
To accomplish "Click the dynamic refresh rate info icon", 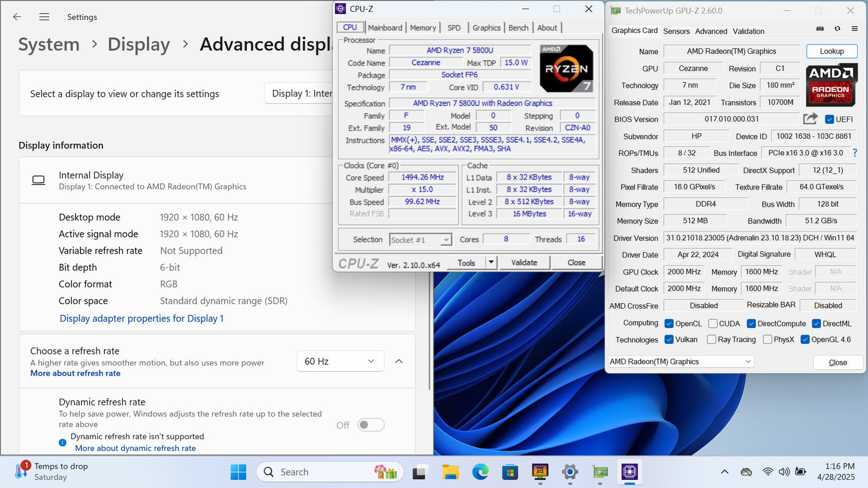I will click(62, 442).
